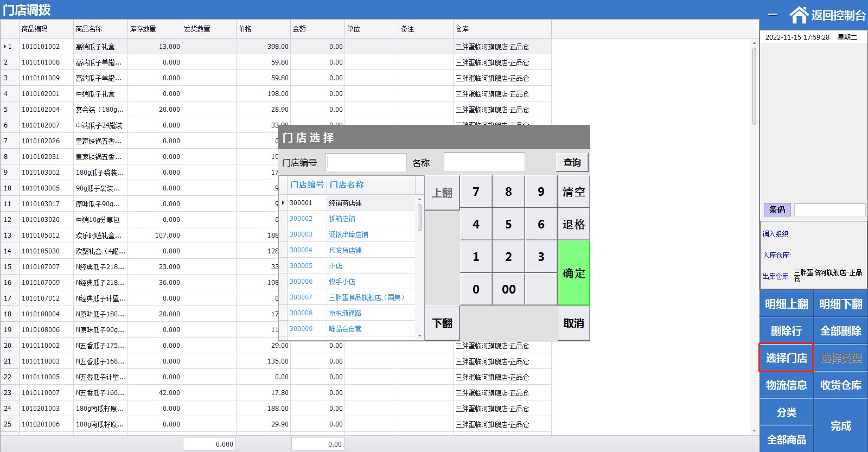Click the 返回控制台 label
The height and width of the screenshot is (452, 868).
click(x=838, y=15)
